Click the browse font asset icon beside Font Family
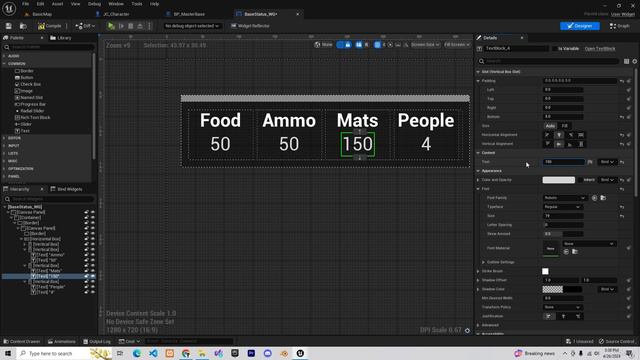 pyautogui.click(x=603, y=198)
